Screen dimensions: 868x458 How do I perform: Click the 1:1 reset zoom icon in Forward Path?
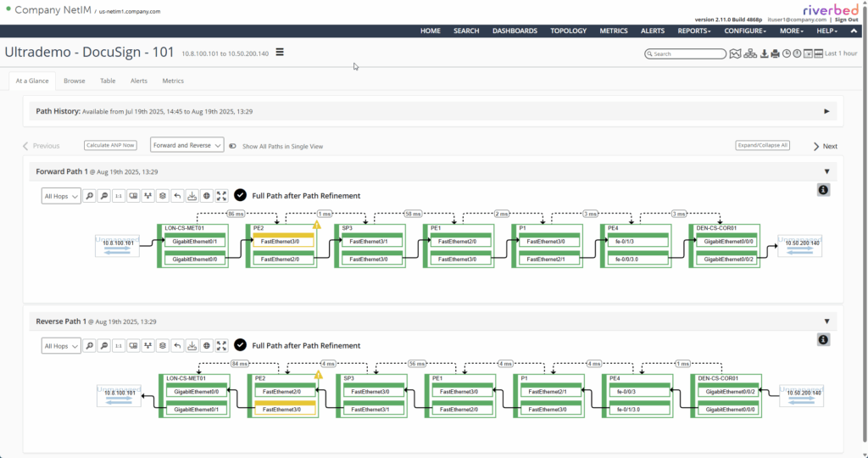pos(119,196)
